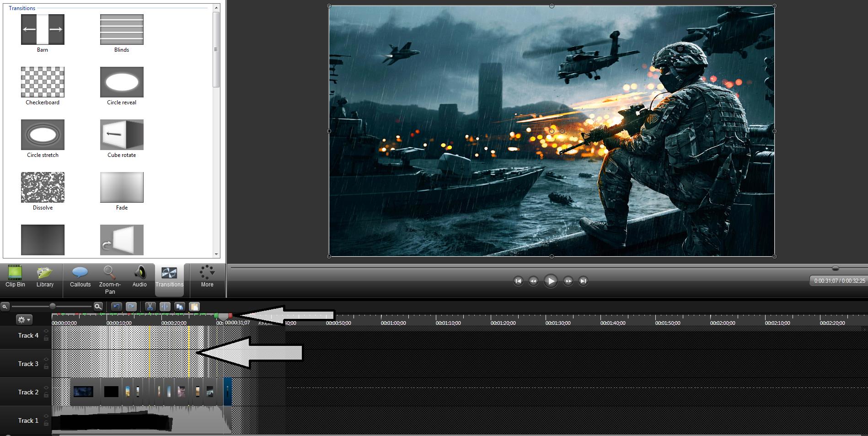Copy the selected timeline media
868x436 pixels.
pyautogui.click(x=180, y=307)
